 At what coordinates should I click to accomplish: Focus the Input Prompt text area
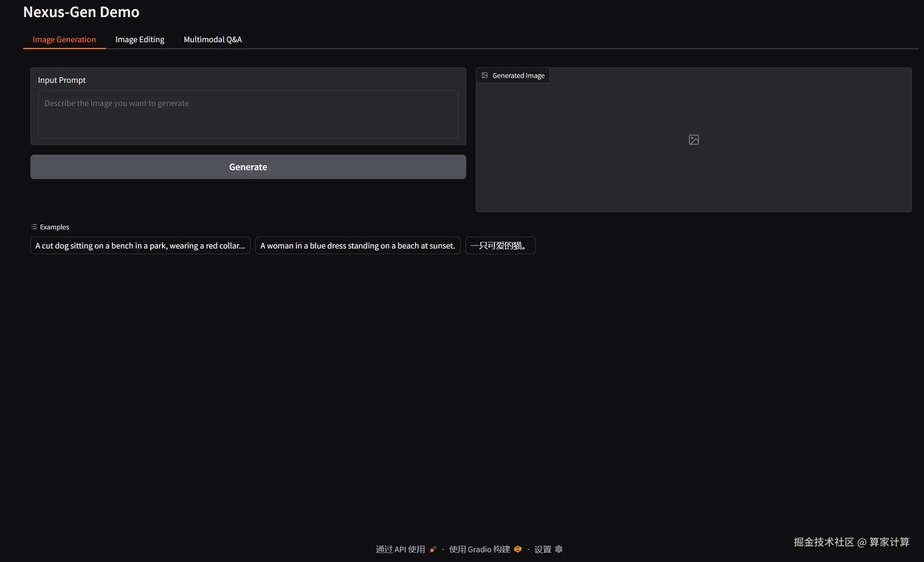(x=248, y=115)
